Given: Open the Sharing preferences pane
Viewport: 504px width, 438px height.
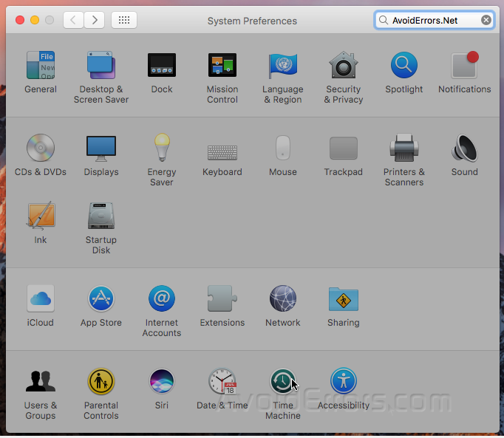Looking at the screenshot, I should click(x=343, y=299).
